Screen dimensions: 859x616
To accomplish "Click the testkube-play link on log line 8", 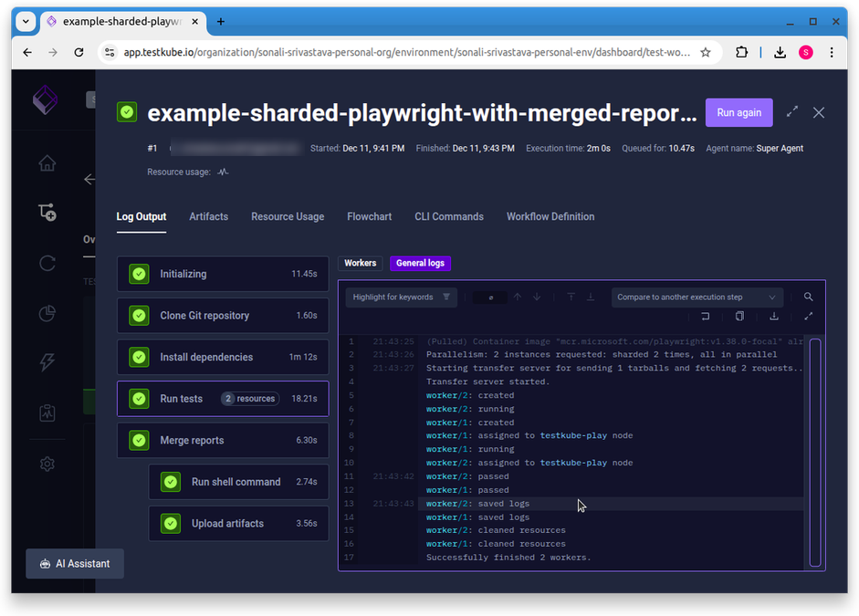I will (573, 436).
